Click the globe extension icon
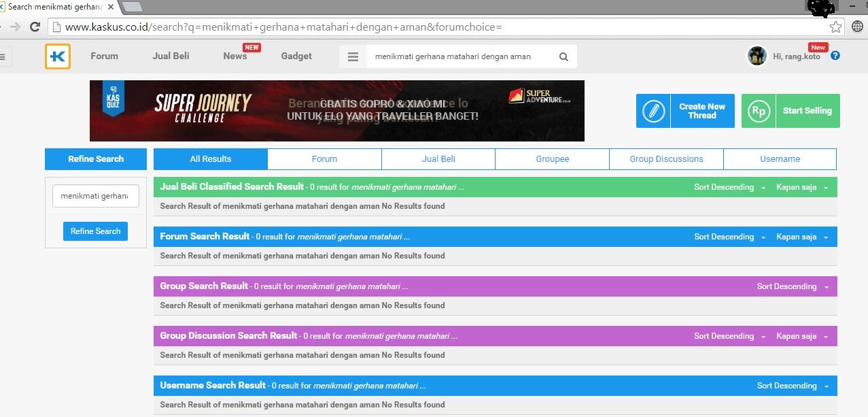 tap(857, 27)
